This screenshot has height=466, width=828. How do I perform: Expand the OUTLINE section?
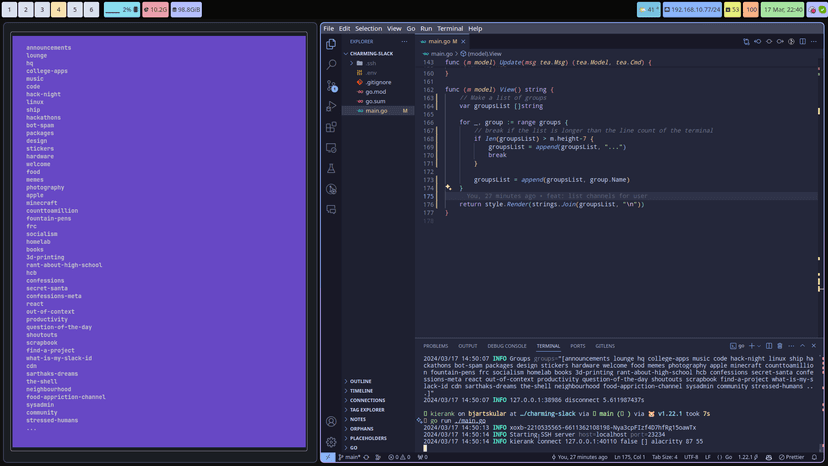[360, 381]
